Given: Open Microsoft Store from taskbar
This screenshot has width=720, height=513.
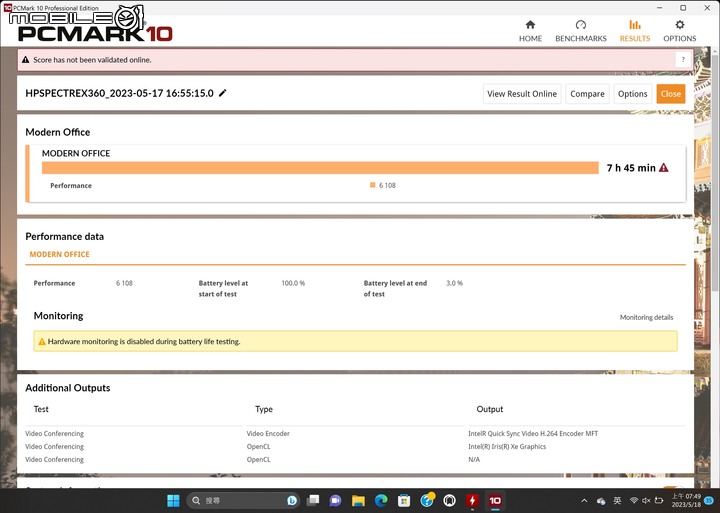Looking at the screenshot, I should 404,501.
